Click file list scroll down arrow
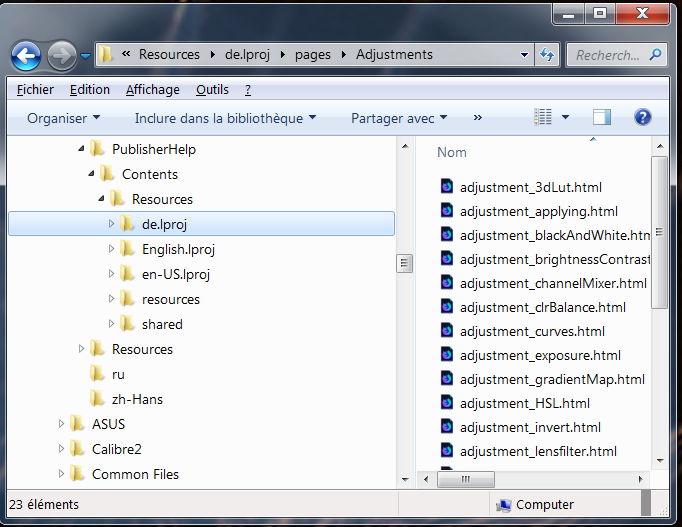This screenshot has height=527, width=682. point(660,461)
